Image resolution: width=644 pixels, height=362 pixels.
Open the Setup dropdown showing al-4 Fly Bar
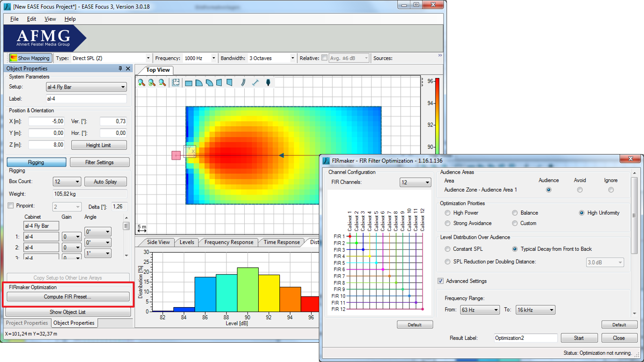[x=87, y=87]
